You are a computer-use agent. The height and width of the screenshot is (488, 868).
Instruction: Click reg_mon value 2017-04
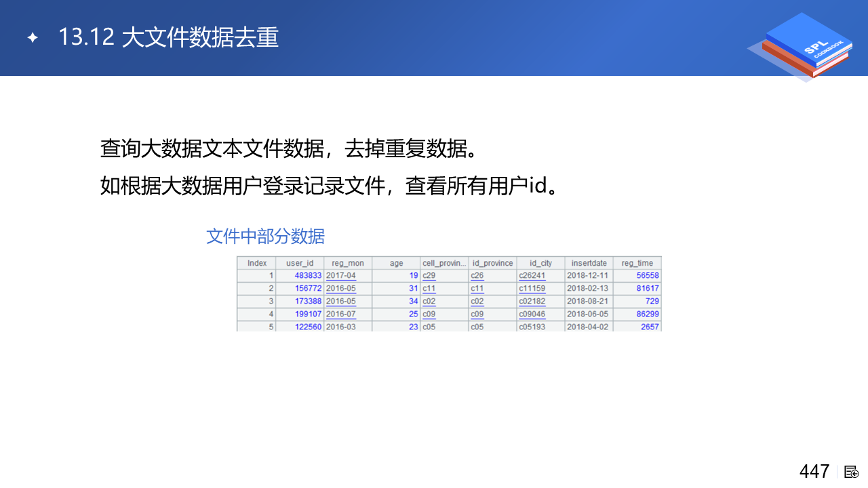(x=340, y=276)
